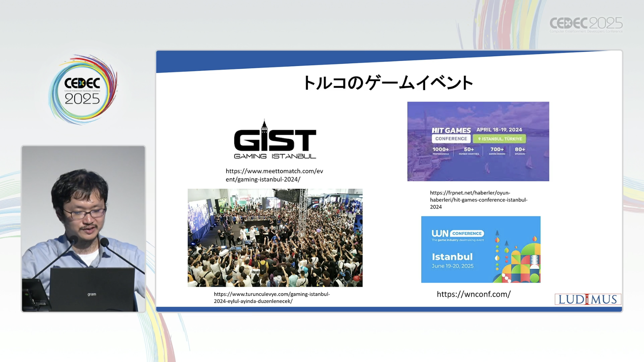Open the wnconf.com link
644x362 pixels.
[473, 294]
